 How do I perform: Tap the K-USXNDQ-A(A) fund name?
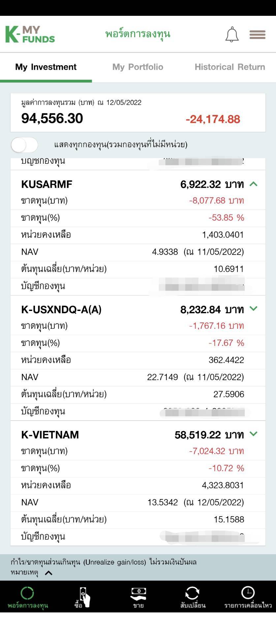[x=61, y=310]
